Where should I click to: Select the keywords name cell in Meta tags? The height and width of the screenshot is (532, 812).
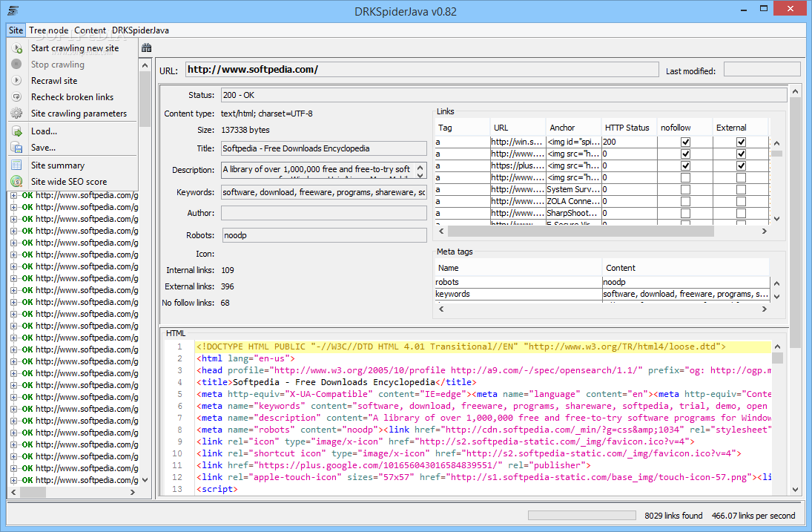(x=518, y=294)
